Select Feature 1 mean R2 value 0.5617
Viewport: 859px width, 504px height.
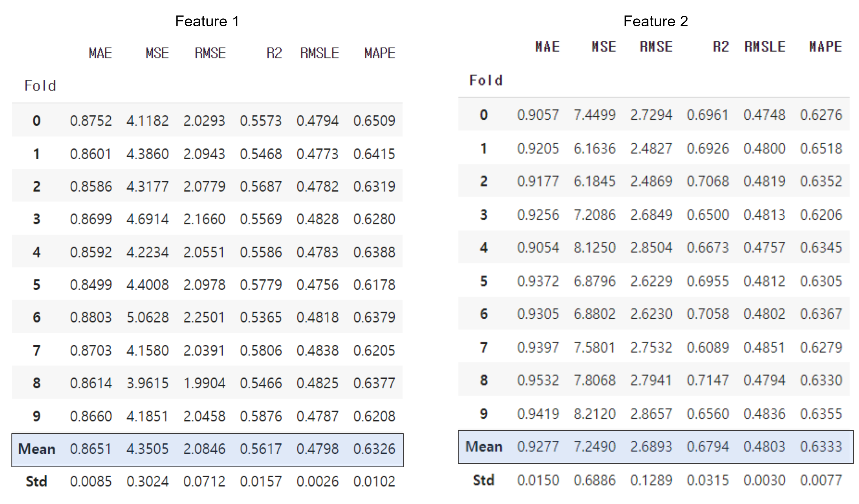click(x=261, y=449)
